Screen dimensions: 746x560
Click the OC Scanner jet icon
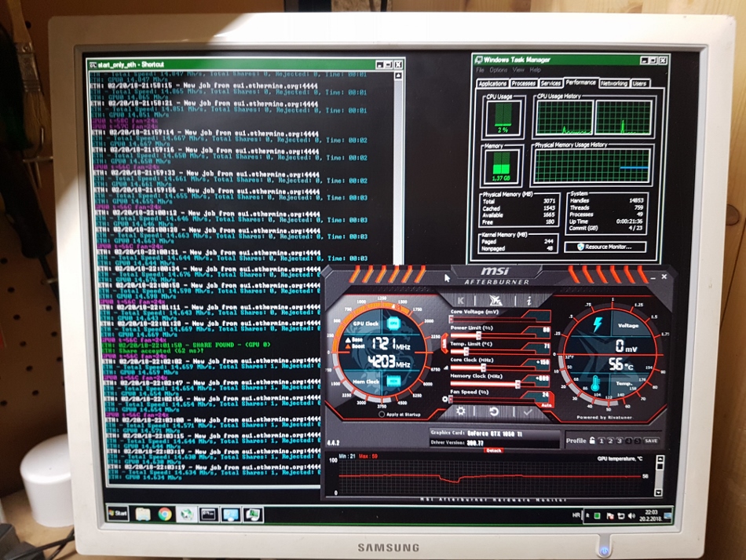click(x=495, y=300)
